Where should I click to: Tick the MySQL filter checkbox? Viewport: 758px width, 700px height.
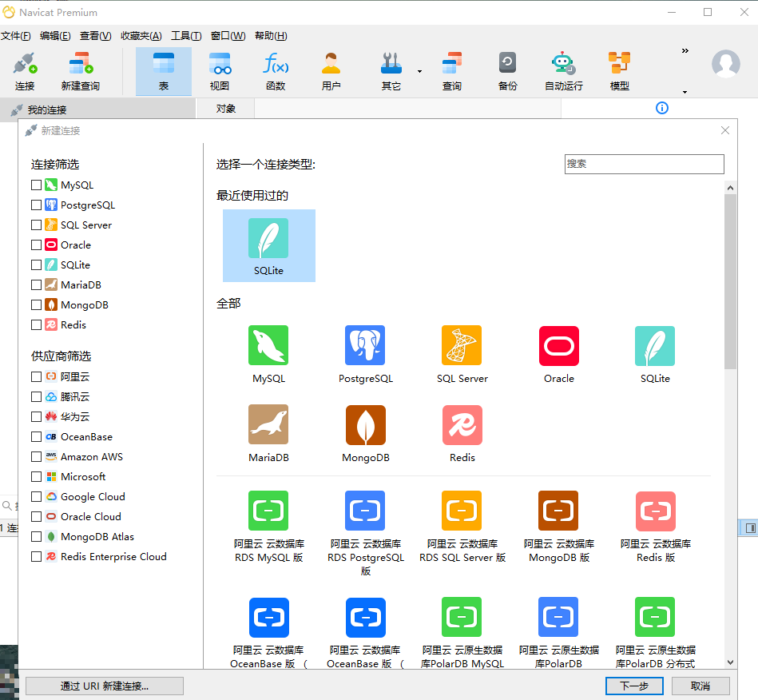[x=36, y=185]
